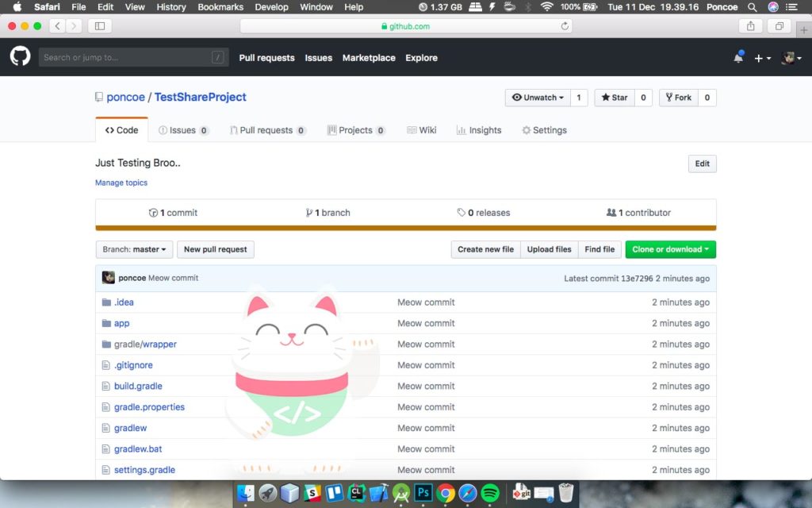Open the Trash in the dock

pyautogui.click(x=566, y=492)
